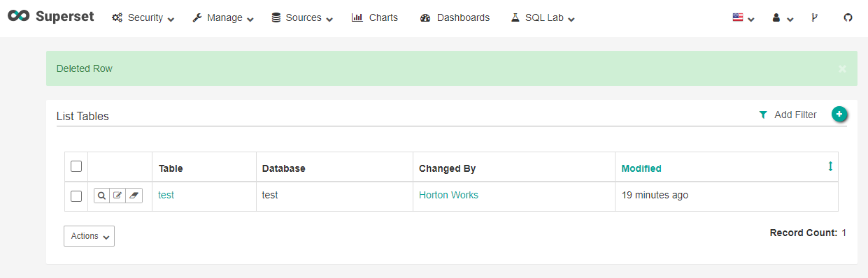Click the magnifier show-record icon for test
This screenshot has width=868, height=278.
click(x=102, y=196)
